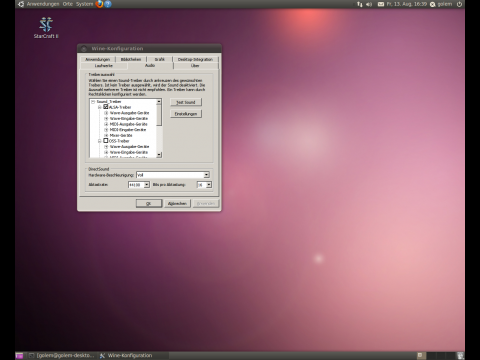This screenshot has width=480, height=360.
Task: Launch Firefox from the top panel
Action: (x=99, y=4)
